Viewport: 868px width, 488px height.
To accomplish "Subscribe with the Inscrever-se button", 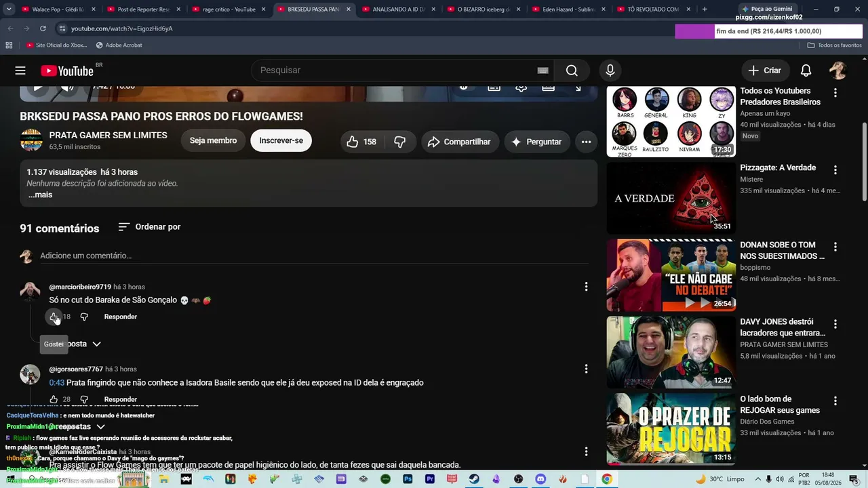I will point(281,140).
